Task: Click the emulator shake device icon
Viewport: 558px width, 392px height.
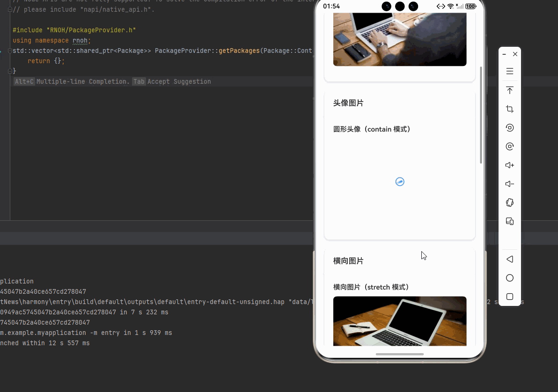Action: pos(510,203)
